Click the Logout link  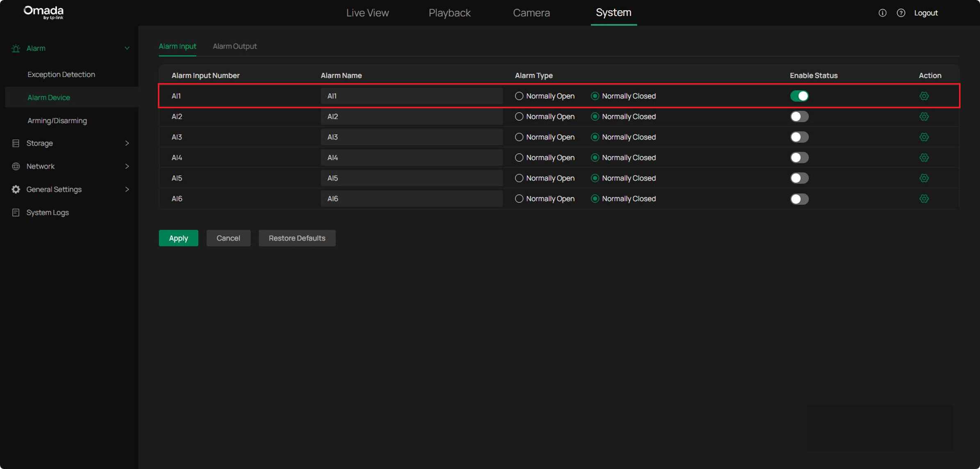tap(926, 13)
